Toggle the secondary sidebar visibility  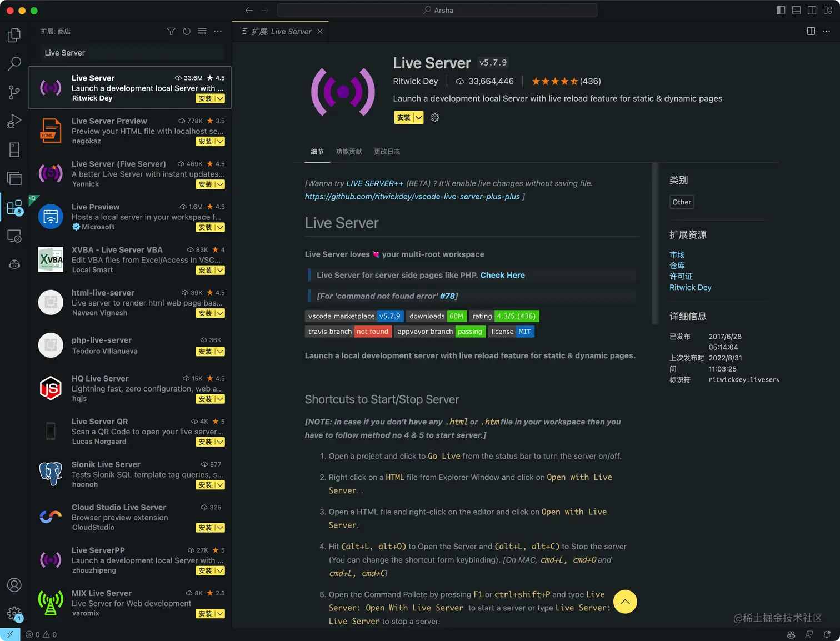pyautogui.click(x=812, y=10)
